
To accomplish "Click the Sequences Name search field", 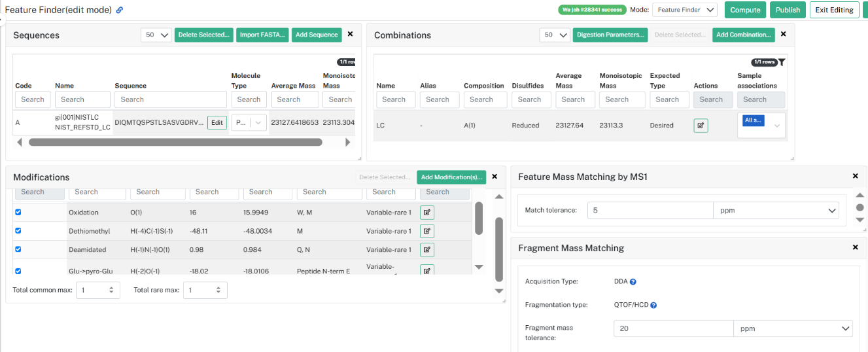I will point(82,99).
